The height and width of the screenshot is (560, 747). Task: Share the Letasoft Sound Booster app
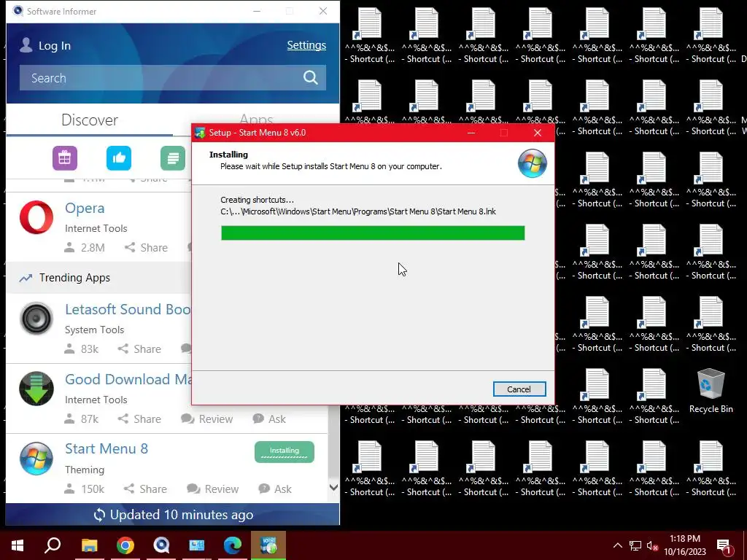click(x=139, y=349)
